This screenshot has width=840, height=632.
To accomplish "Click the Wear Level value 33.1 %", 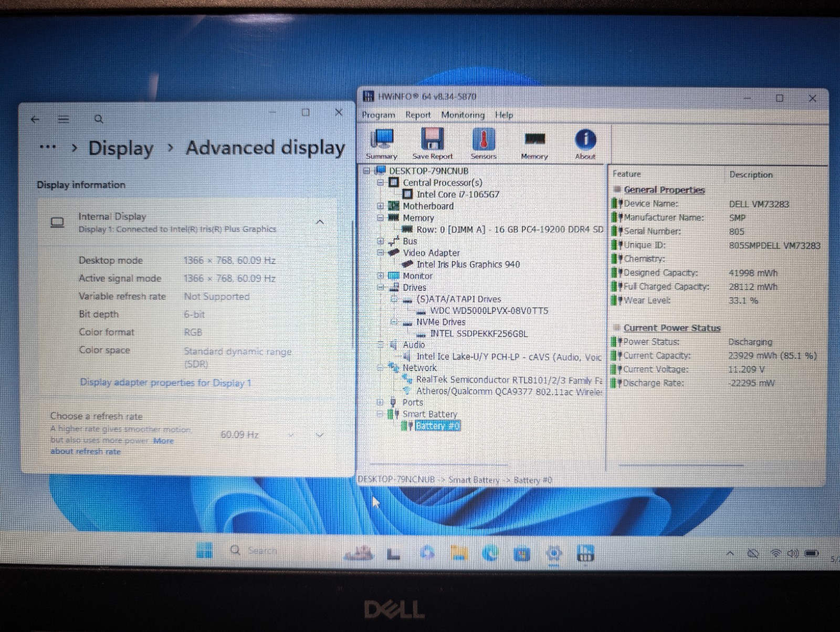I will coord(743,301).
